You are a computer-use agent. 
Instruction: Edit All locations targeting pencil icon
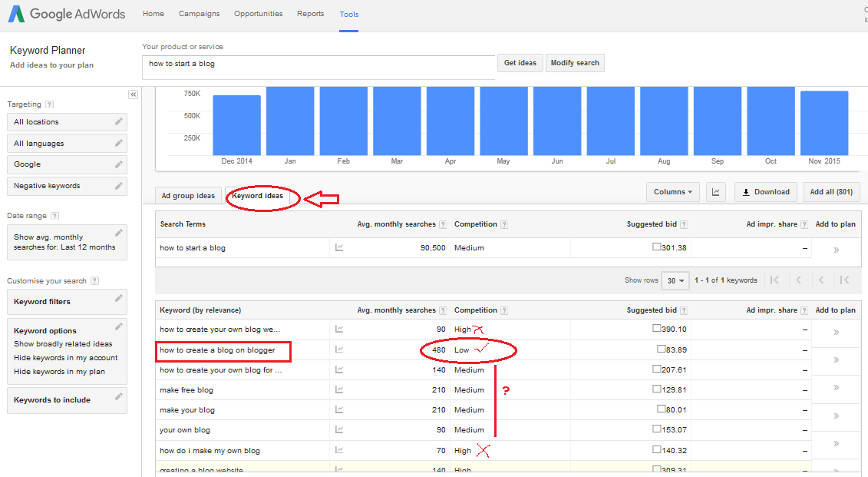click(x=118, y=121)
